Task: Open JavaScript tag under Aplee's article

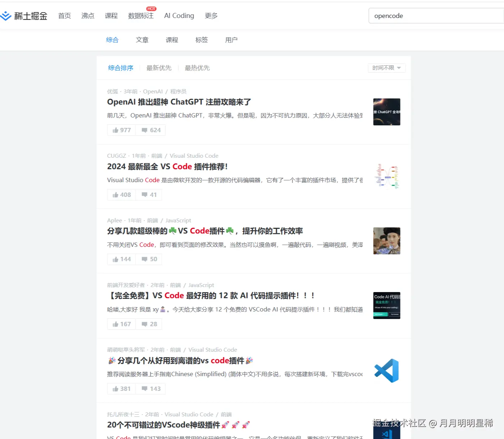Action: tap(178, 220)
